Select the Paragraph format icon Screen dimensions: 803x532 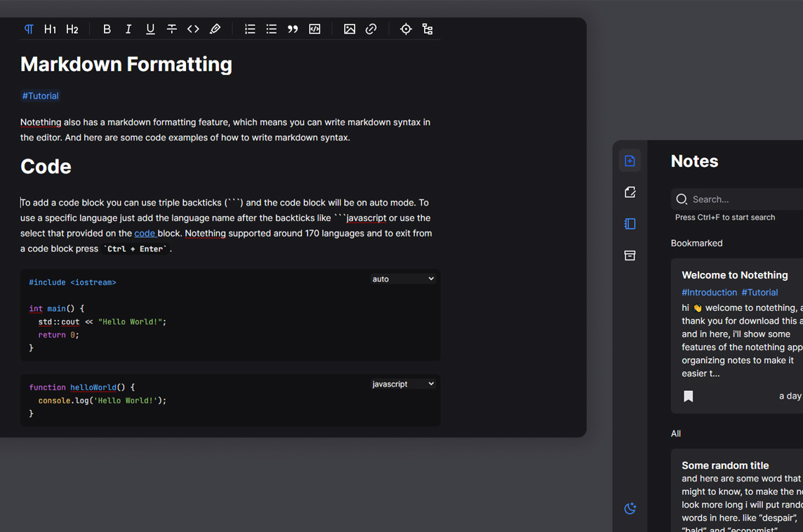click(29, 29)
